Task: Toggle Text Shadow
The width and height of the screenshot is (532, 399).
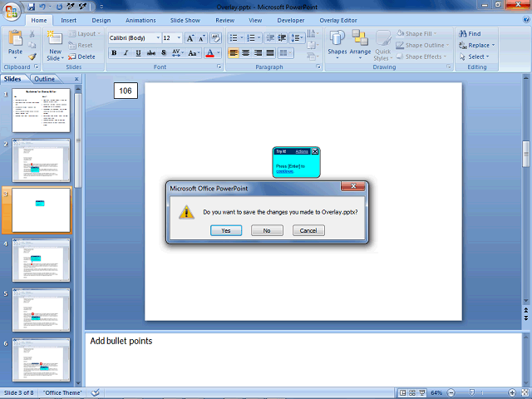Action: click(164, 53)
